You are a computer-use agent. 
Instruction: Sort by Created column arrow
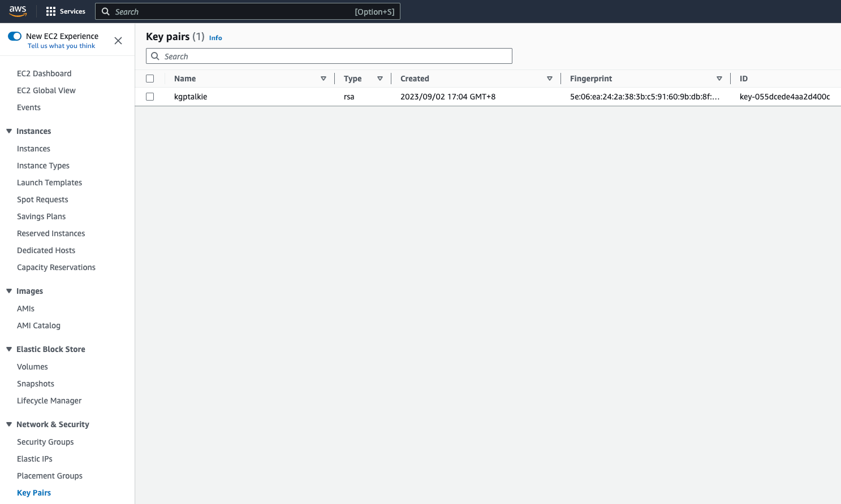(550, 79)
